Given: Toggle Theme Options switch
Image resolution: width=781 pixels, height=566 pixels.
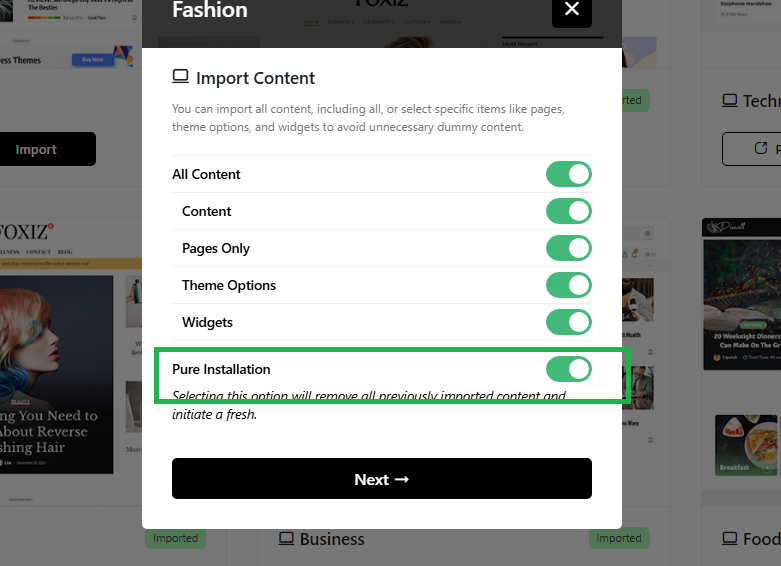Looking at the screenshot, I should click(568, 285).
